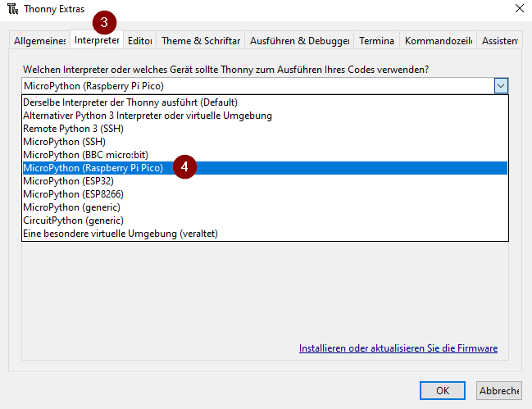
Task: Pick CircuitPython (generic) option
Action: click(73, 220)
